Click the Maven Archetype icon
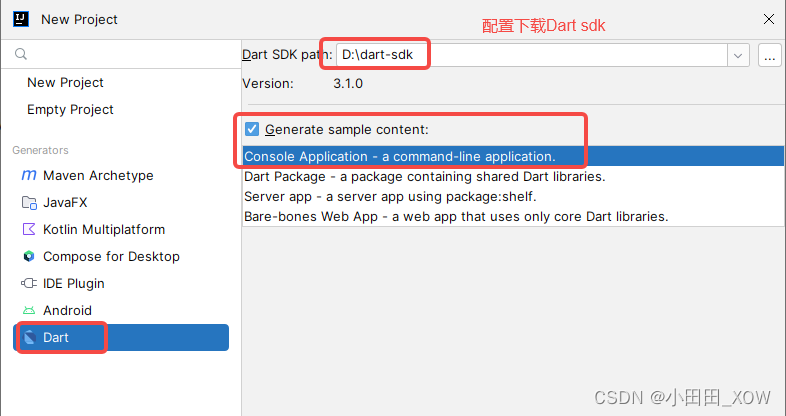 pyautogui.click(x=29, y=175)
